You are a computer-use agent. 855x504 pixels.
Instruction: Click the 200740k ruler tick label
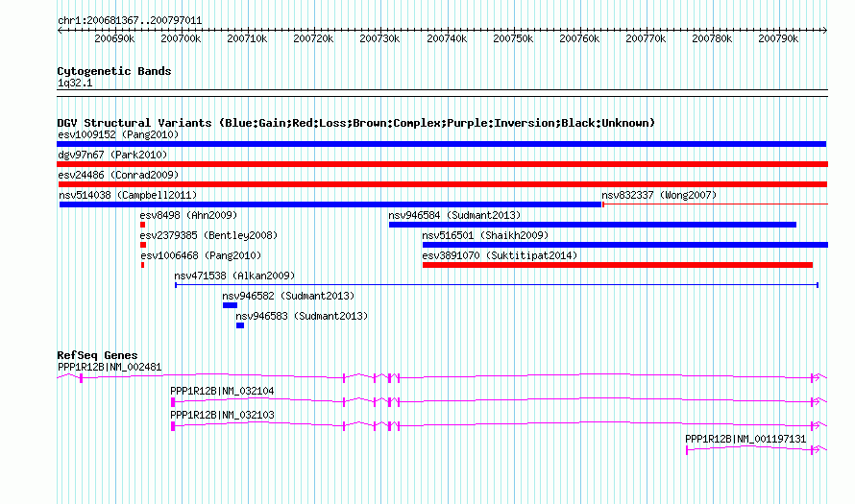(447, 39)
